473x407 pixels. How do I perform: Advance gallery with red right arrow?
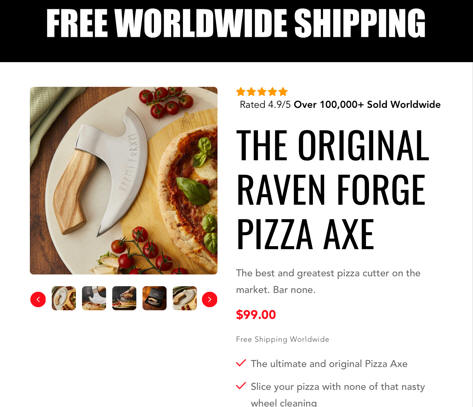click(210, 299)
